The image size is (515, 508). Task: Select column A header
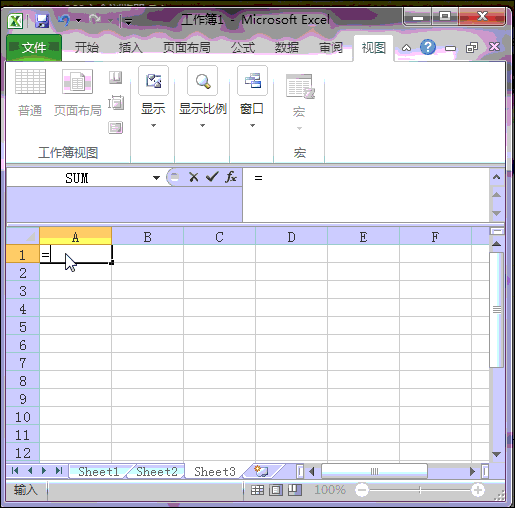76,237
